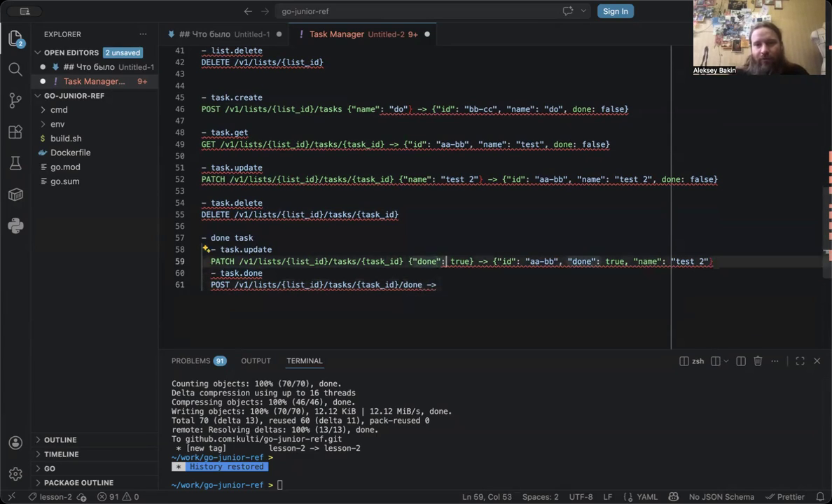This screenshot has width=832, height=504.
Task: Click errors and warnings count in status bar
Action: pyautogui.click(x=118, y=497)
